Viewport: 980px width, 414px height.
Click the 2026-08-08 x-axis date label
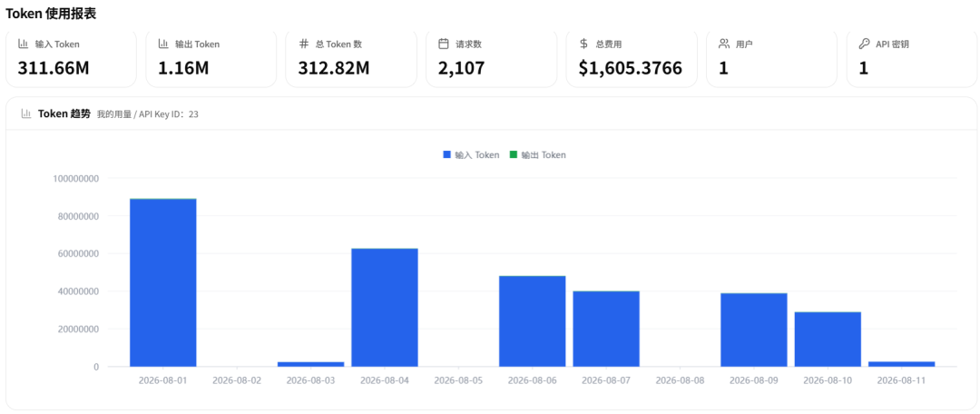pos(680,379)
